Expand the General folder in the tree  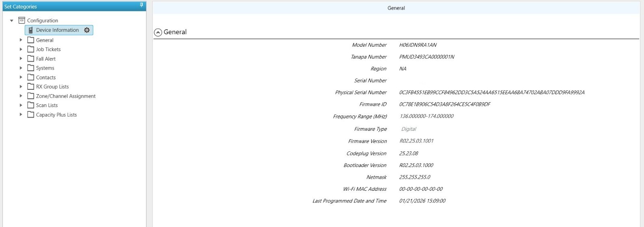21,40
